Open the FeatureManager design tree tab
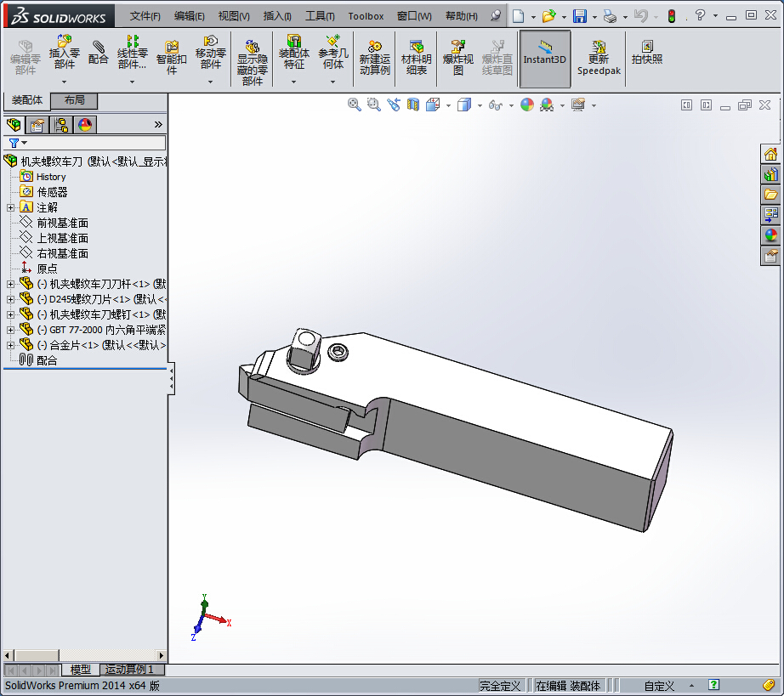This screenshot has height=696, width=784. [x=14, y=125]
